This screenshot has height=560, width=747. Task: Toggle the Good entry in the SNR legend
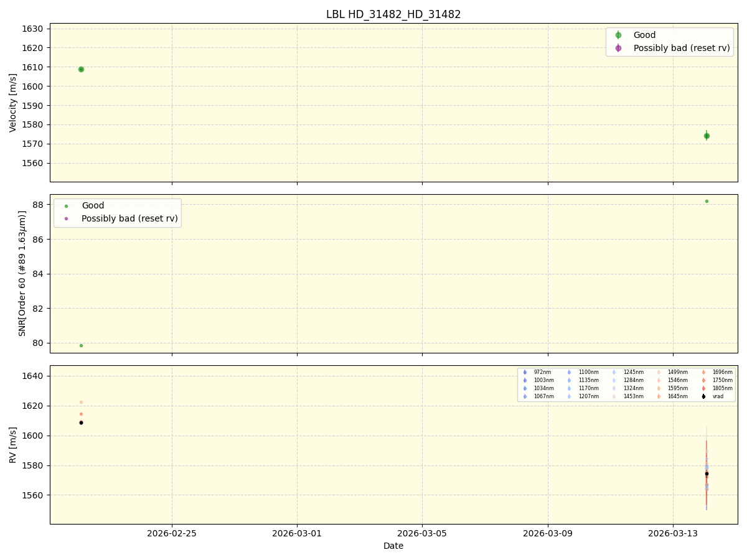tap(67, 205)
